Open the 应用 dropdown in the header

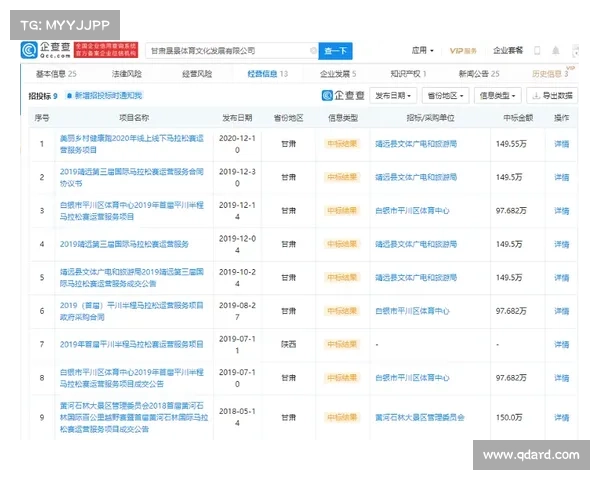tap(422, 49)
